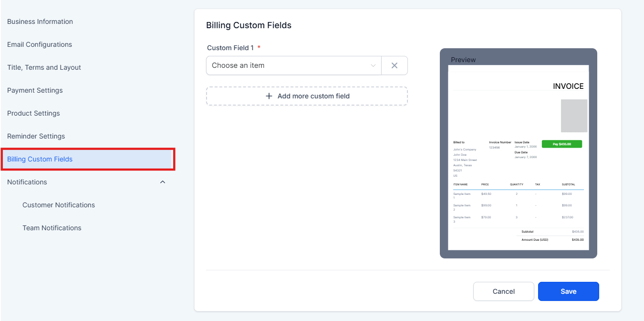
Task: Open Payment Settings page
Action: point(35,90)
